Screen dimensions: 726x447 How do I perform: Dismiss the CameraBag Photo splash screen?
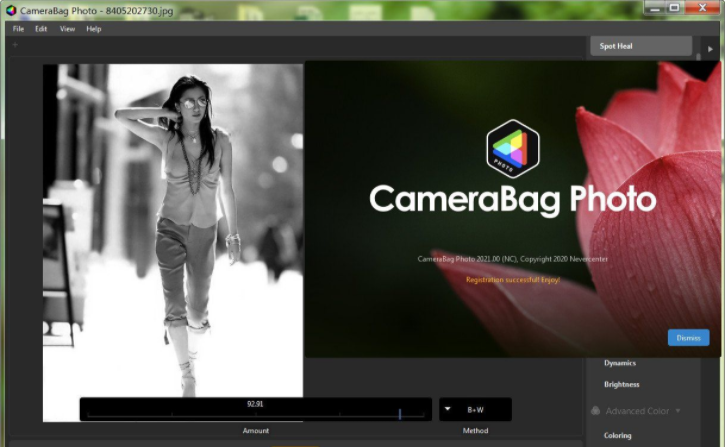coord(688,338)
